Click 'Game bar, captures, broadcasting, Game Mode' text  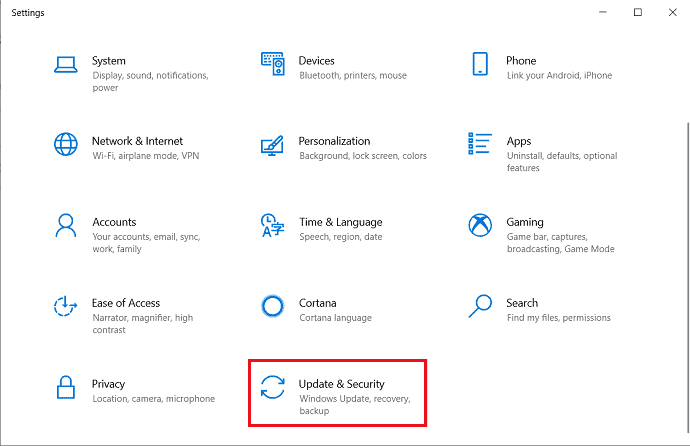click(x=561, y=243)
